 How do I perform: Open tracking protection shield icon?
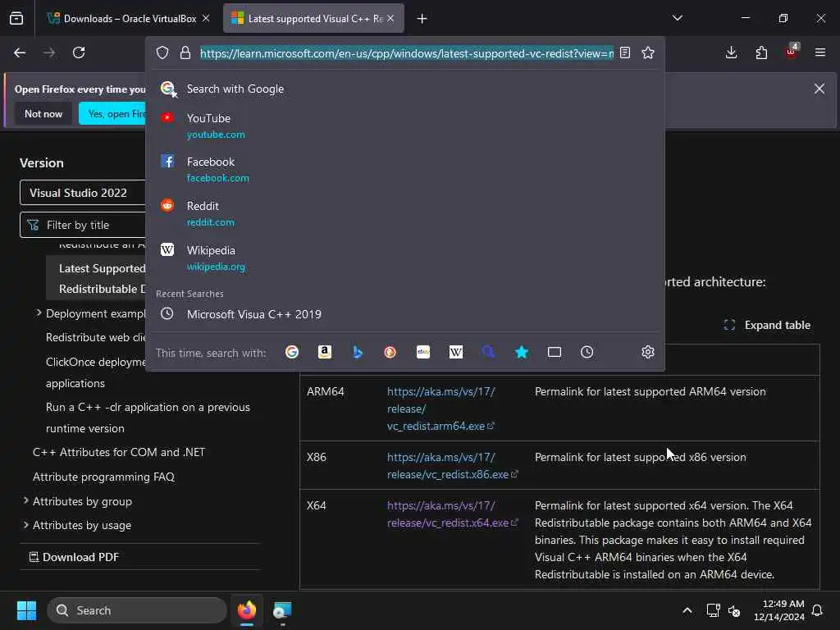coord(162,52)
